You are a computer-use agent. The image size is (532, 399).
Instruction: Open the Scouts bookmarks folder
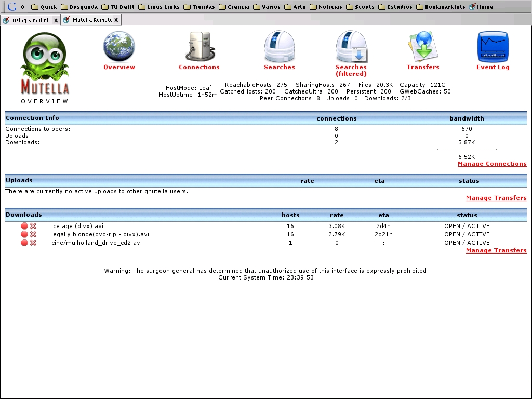click(361, 7)
